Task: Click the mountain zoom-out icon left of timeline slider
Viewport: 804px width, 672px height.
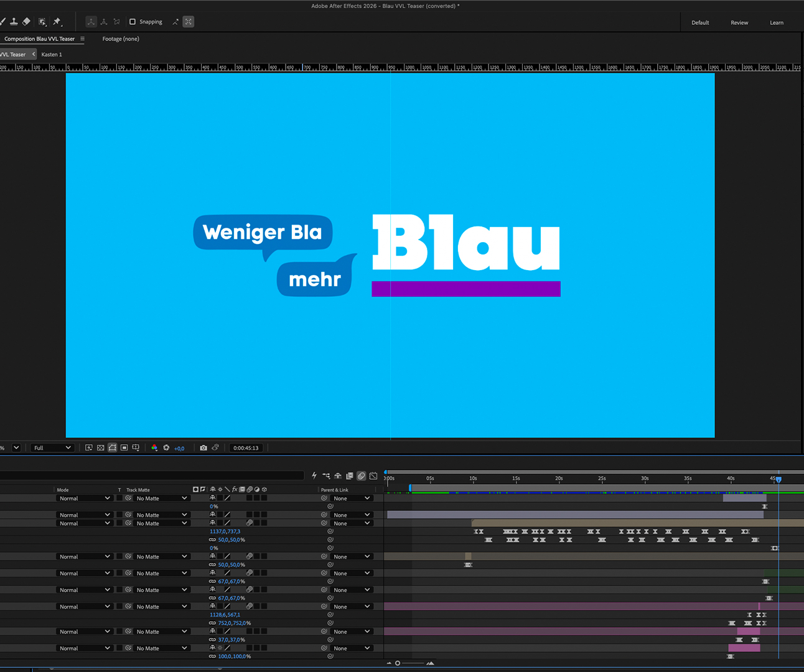Action: coord(389,663)
